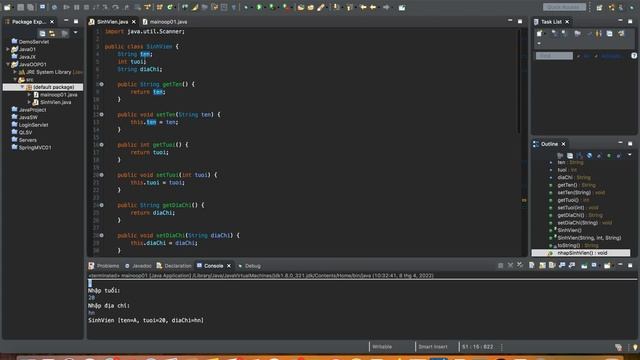Screen dimensions: 640x360
Task: Expand the Java01 project
Action: pos(8,49)
